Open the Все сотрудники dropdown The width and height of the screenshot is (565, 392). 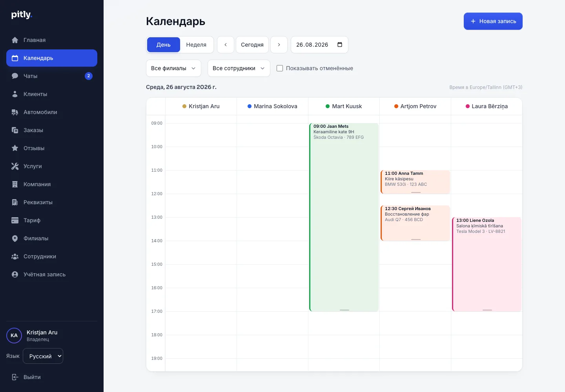[x=239, y=68]
